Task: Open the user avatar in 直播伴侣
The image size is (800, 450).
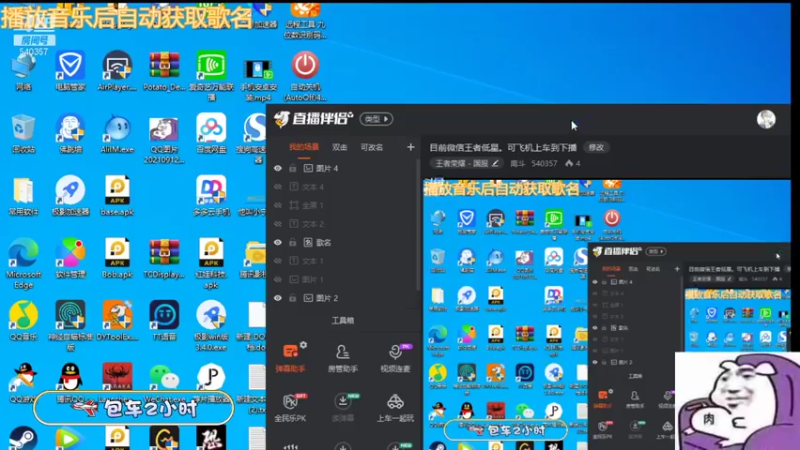Action: coord(766,119)
